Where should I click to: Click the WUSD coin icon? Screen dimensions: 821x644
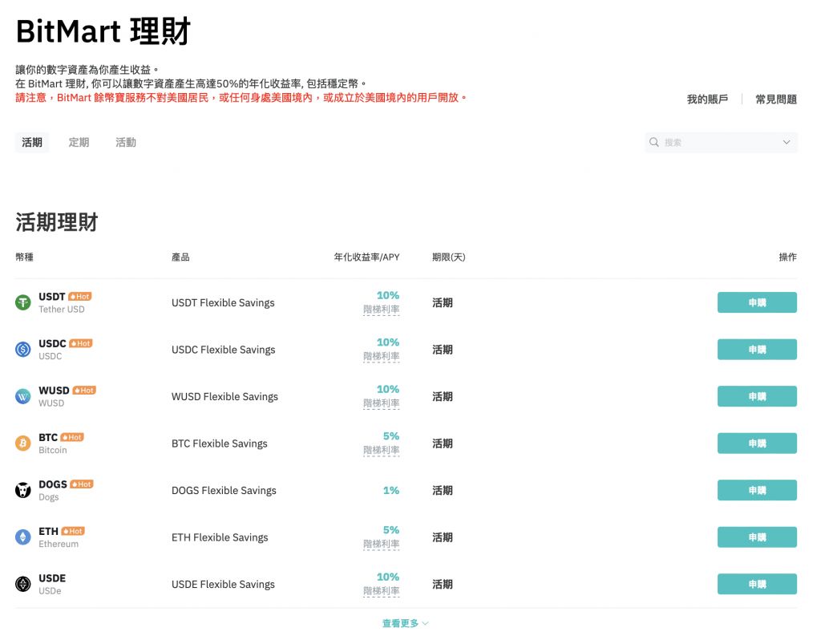coord(23,396)
